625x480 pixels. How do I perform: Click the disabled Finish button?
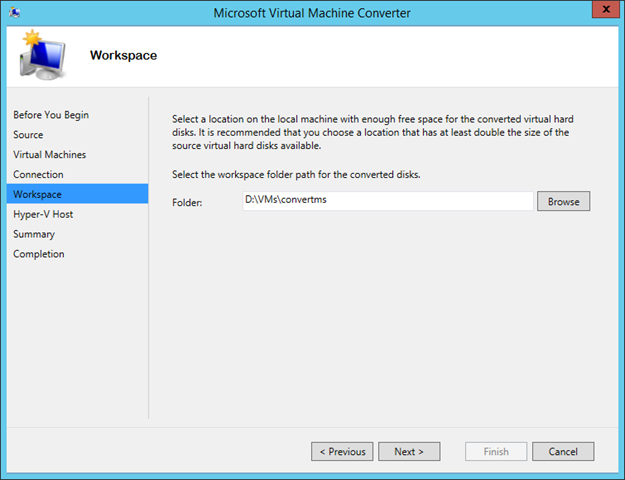point(496,451)
